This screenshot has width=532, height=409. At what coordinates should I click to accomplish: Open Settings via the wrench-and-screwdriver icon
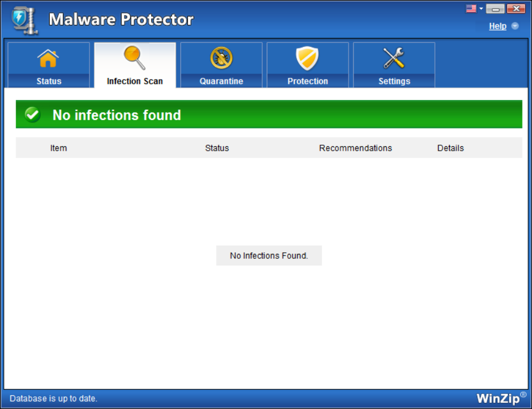pos(394,59)
